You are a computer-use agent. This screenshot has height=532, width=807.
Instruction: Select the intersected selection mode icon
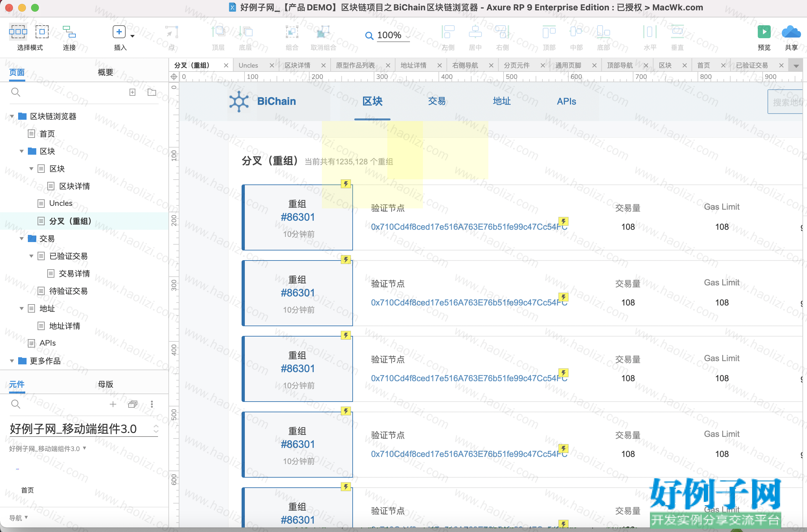[18, 32]
